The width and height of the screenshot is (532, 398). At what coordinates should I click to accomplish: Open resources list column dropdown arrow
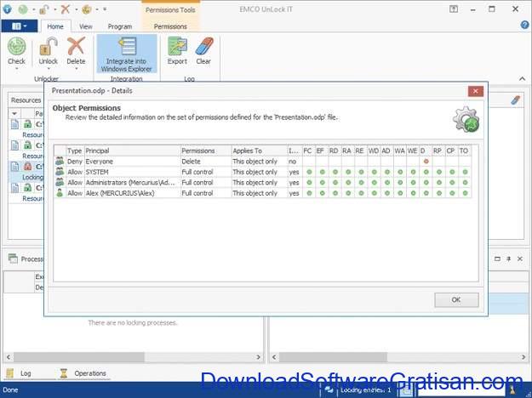[x=14, y=114]
